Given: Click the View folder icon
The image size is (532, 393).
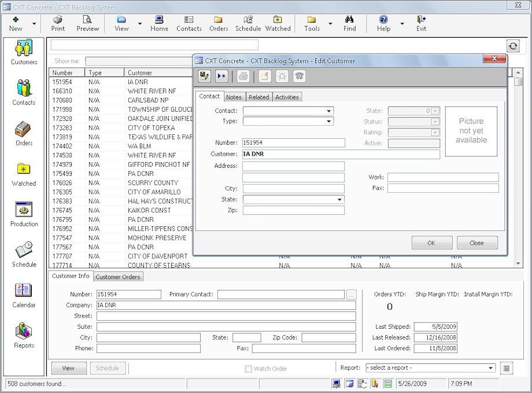Looking at the screenshot, I should pyautogui.click(x=121, y=19).
